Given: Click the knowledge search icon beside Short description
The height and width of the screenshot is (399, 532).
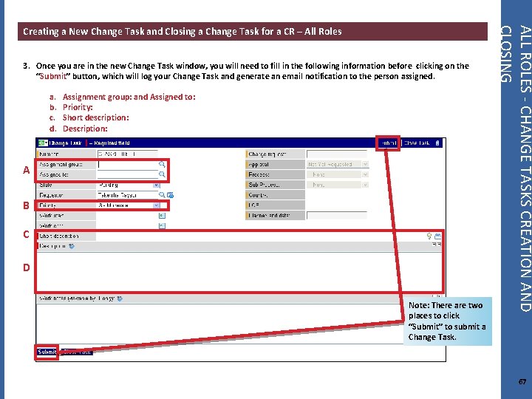Looking at the screenshot, I should click(x=437, y=236).
